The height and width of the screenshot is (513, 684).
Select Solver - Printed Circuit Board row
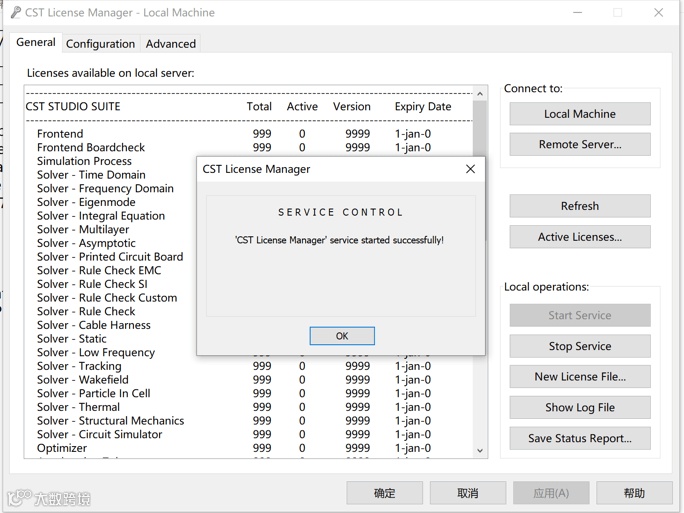point(111,257)
